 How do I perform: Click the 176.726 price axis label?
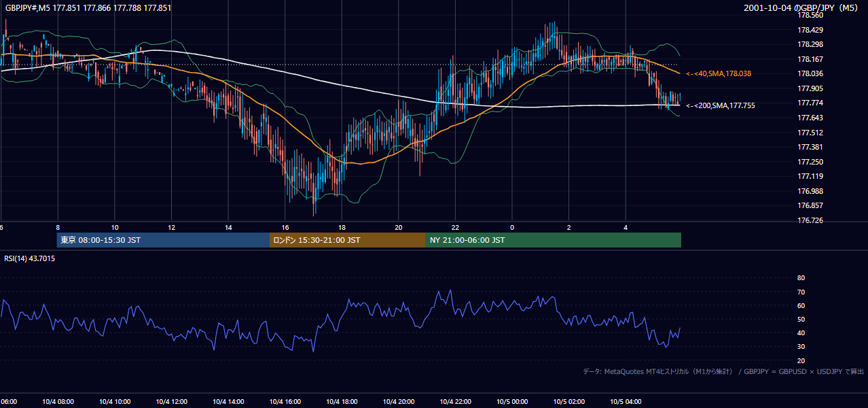[810, 220]
